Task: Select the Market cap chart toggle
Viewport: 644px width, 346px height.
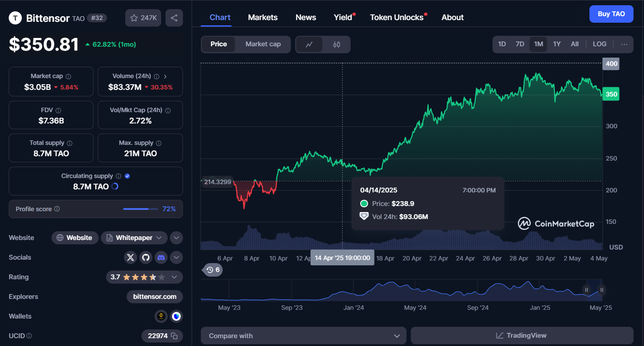Action: 263,44
